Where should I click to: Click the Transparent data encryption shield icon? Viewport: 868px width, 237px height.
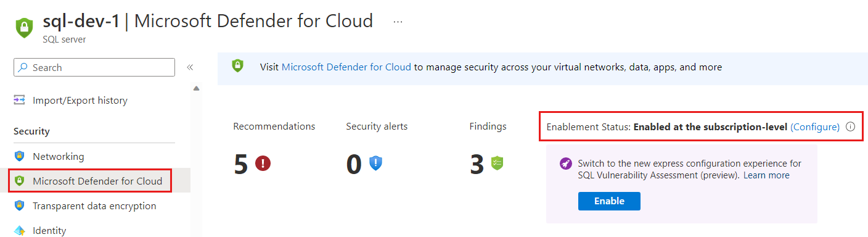[x=20, y=206]
